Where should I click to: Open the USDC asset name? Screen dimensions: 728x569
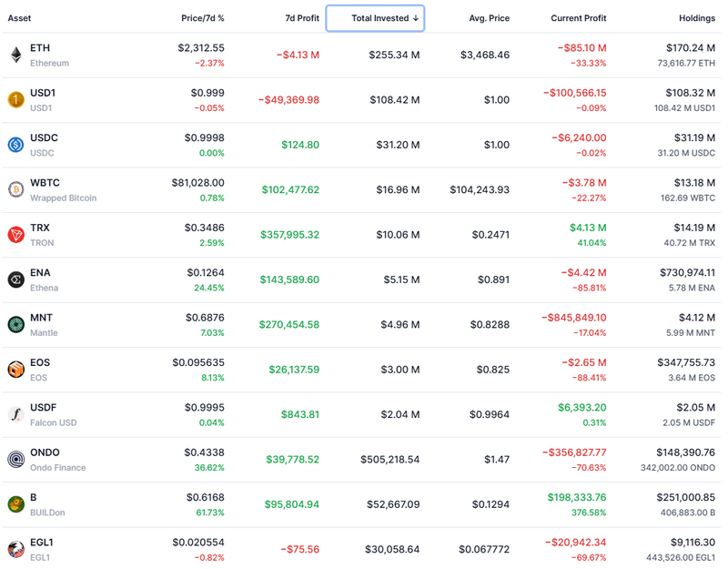pyautogui.click(x=44, y=138)
